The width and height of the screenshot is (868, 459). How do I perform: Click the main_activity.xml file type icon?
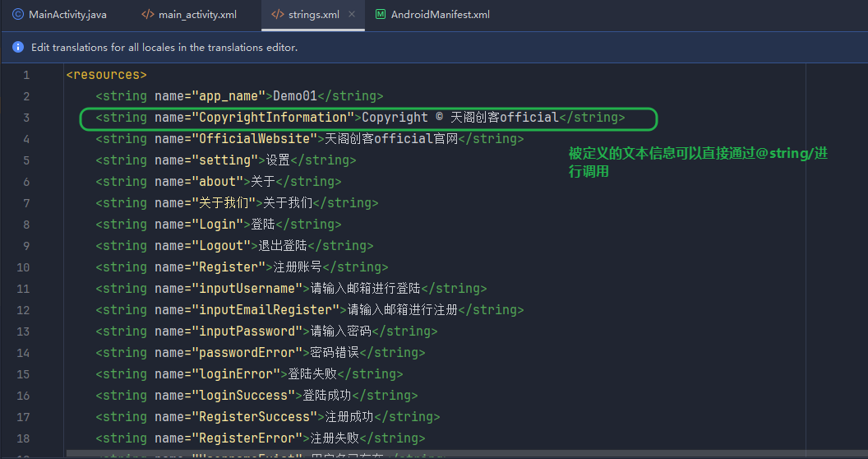147,15
